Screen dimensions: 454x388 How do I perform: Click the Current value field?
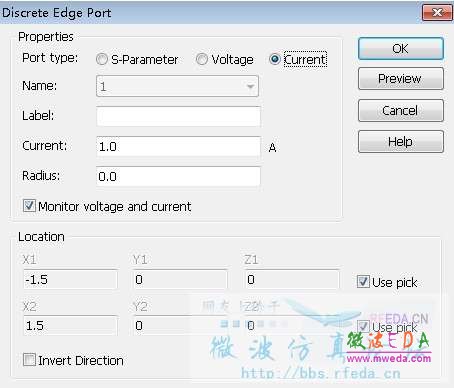tap(178, 146)
